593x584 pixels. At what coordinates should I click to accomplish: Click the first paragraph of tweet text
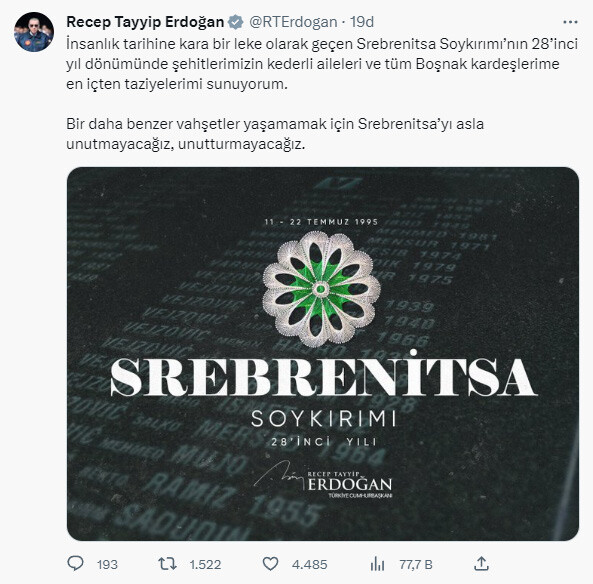pos(322,64)
